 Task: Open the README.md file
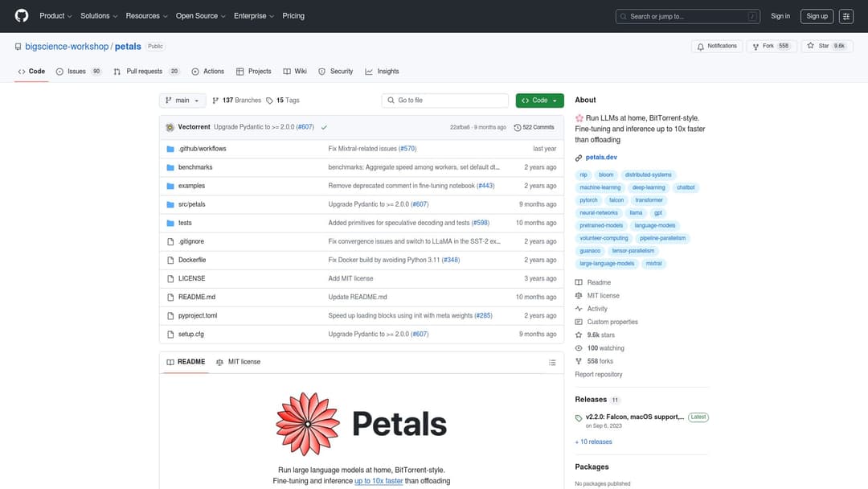[197, 298]
